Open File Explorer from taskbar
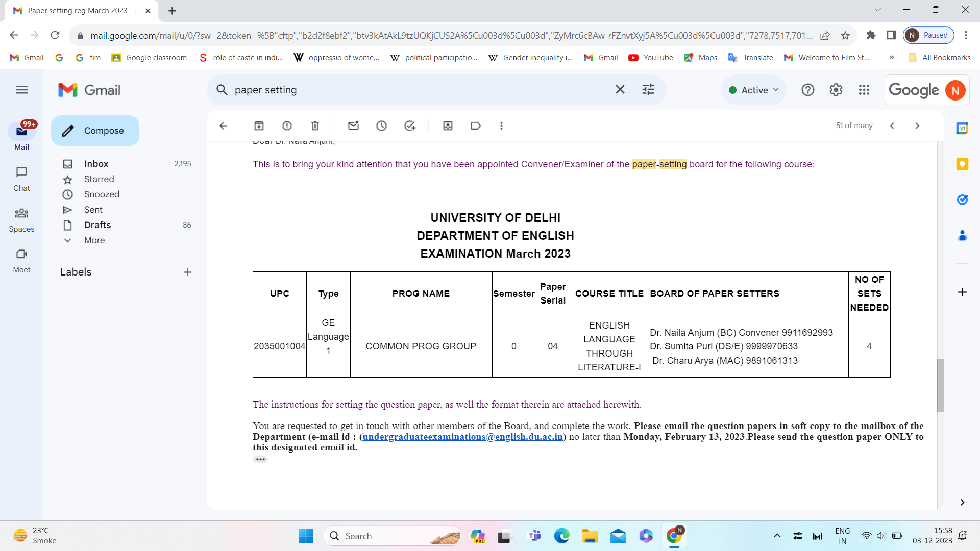 (590, 536)
